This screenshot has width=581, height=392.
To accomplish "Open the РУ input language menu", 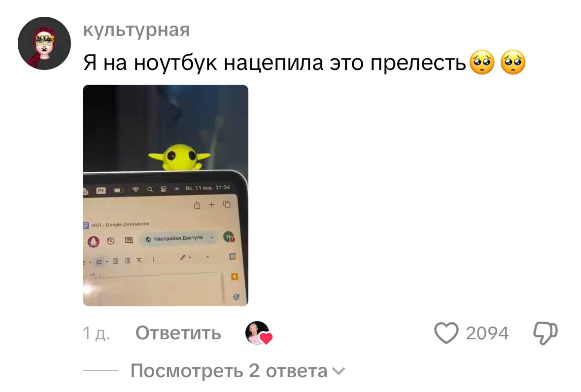I will [101, 190].
